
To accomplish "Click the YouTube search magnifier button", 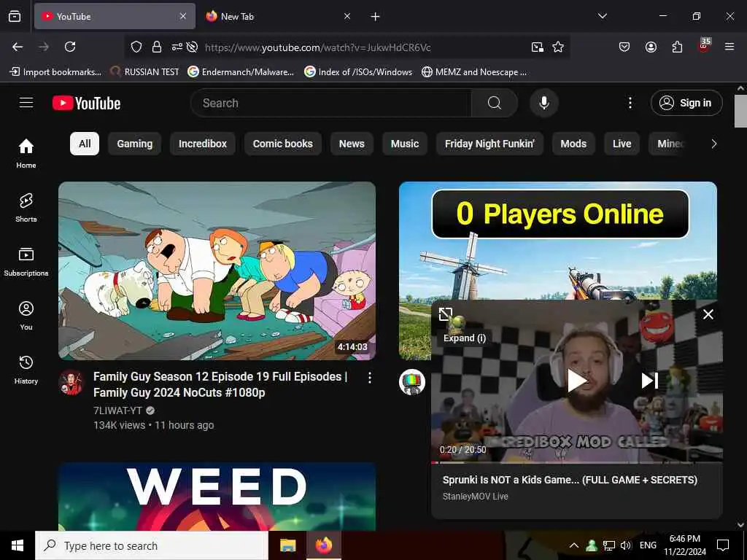I will click(495, 103).
